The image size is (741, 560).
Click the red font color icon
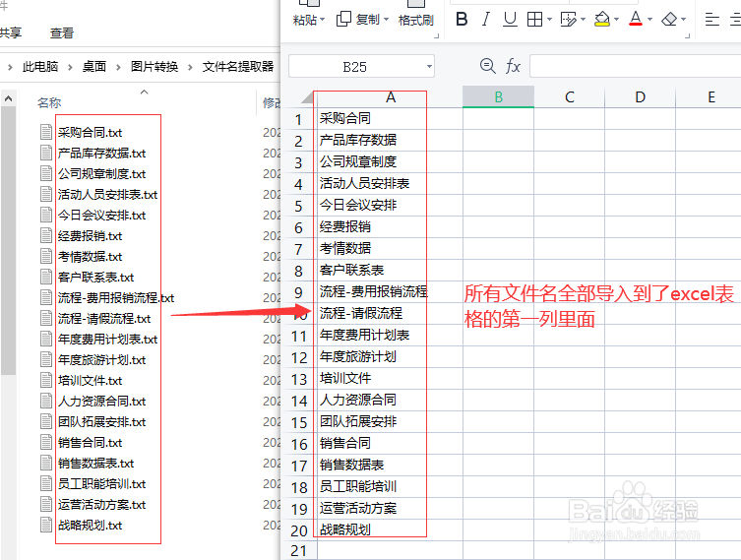636,20
